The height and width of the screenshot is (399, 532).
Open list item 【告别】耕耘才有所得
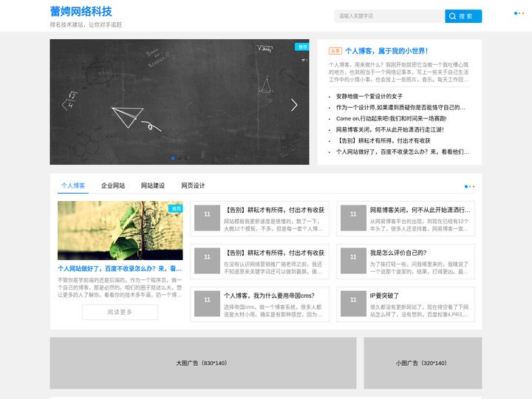[383, 140]
